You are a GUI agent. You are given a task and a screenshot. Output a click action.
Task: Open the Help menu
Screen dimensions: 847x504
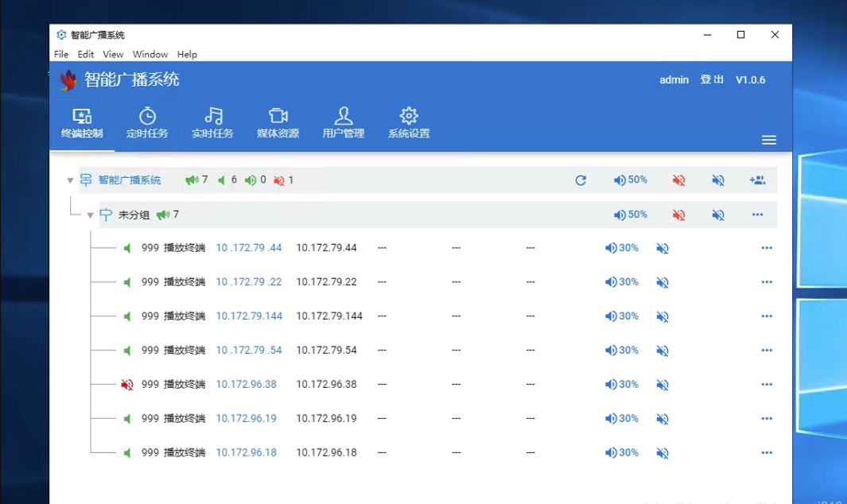click(187, 54)
